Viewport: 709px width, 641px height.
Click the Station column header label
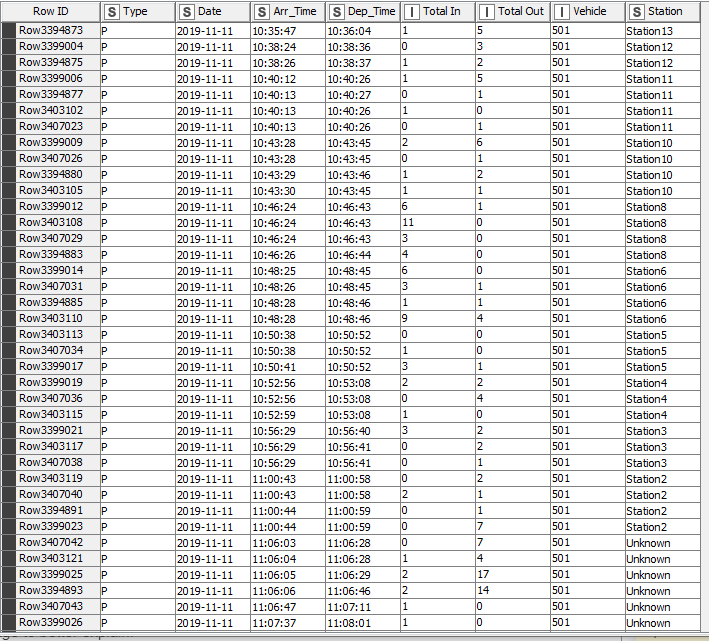(x=665, y=11)
